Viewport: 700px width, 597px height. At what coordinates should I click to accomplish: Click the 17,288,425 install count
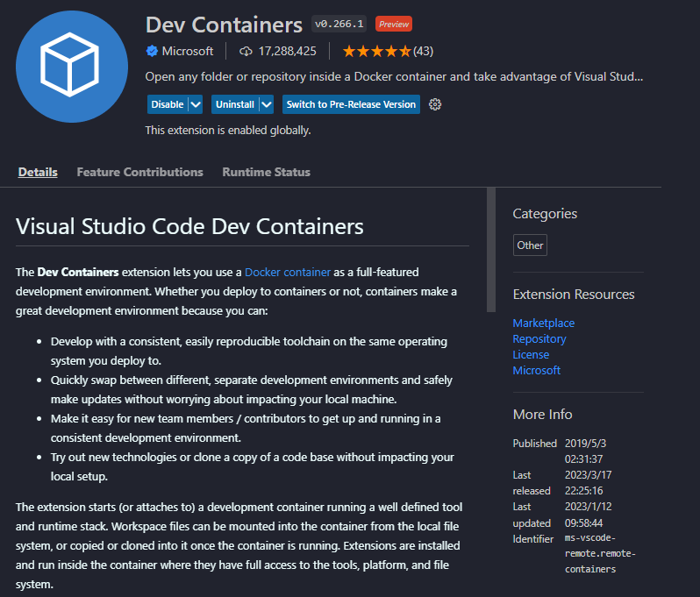(287, 52)
